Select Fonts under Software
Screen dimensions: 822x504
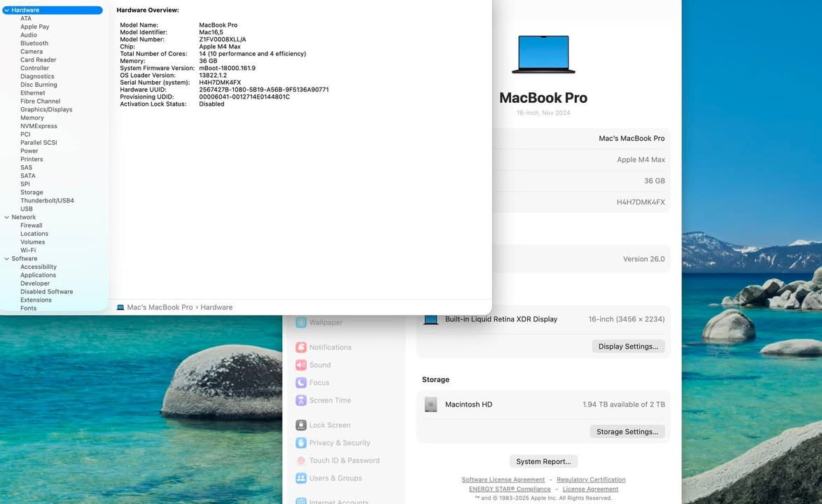point(28,308)
